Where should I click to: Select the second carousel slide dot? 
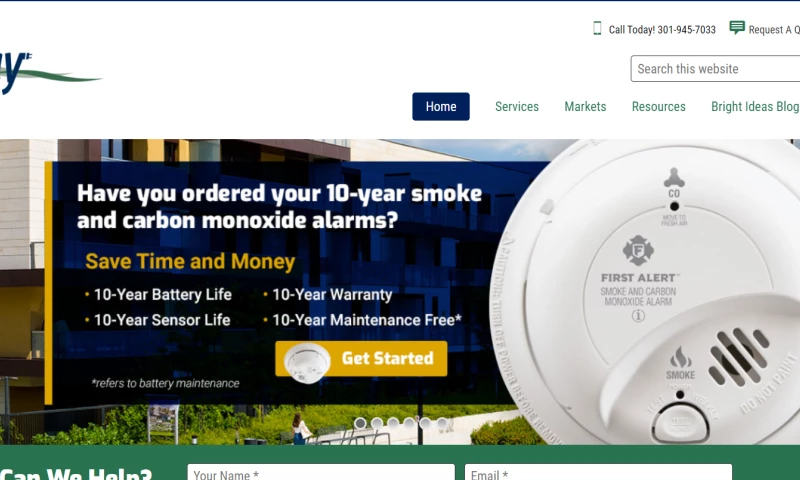(x=377, y=423)
